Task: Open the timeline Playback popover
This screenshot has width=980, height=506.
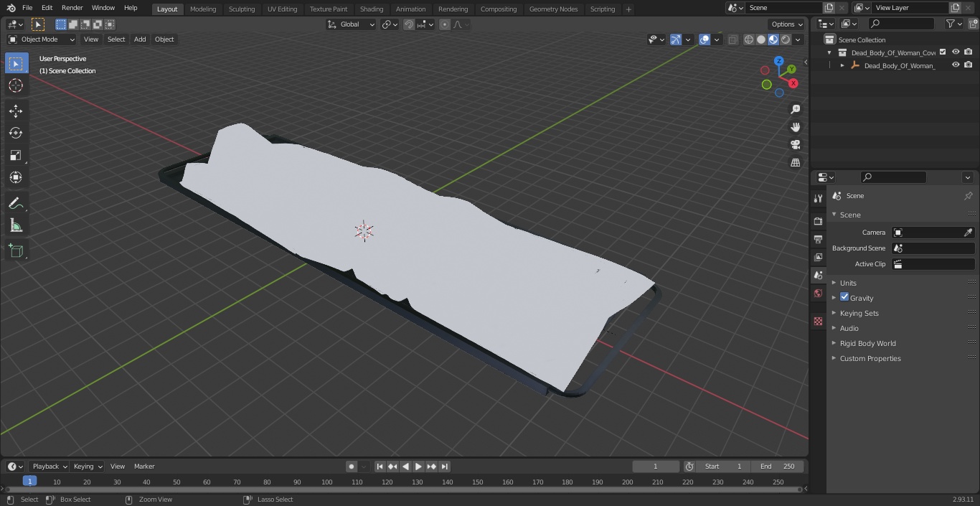Action: pyautogui.click(x=50, y=467)
